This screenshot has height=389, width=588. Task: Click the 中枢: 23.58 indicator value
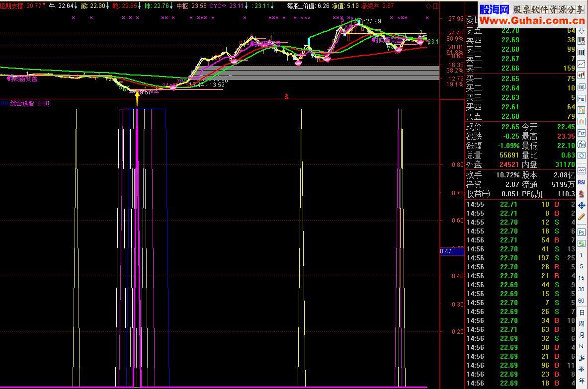[x=191, y=6]
